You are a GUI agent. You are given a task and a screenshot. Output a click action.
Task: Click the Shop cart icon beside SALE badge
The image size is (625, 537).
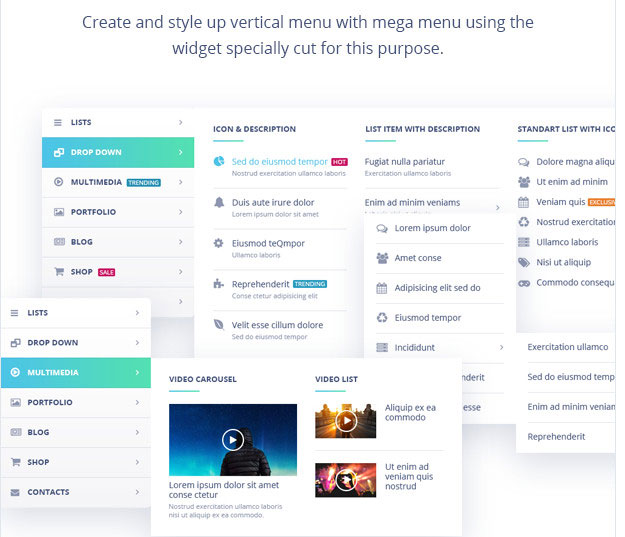pyautogui.click(x=59, y=272)
